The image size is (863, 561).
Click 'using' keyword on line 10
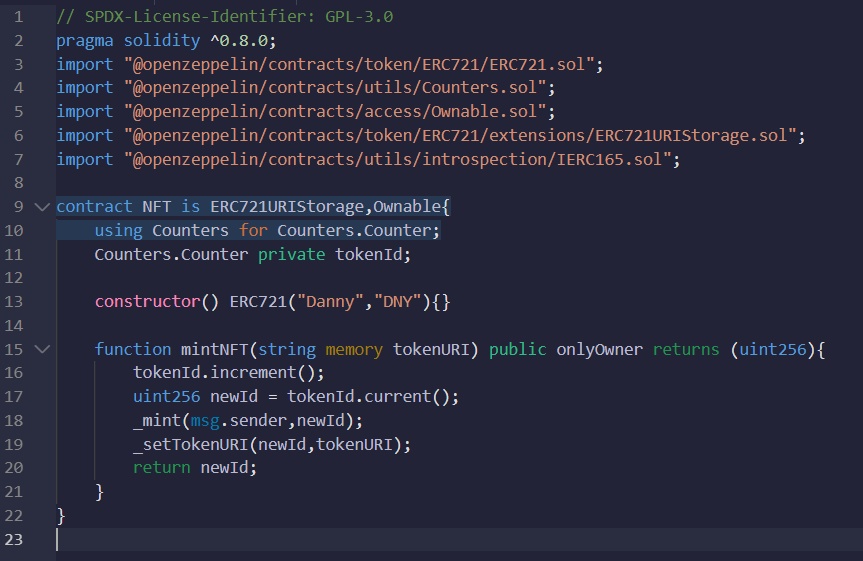point(118,231)
